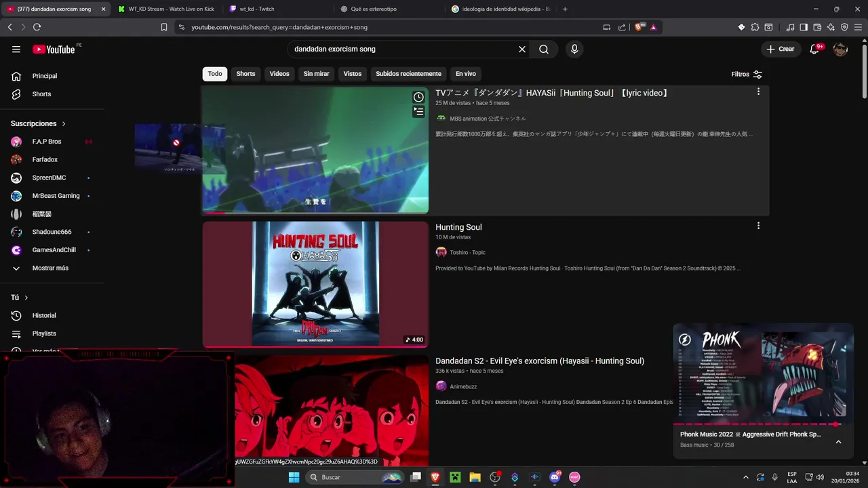Go back to the previous page

click(x=9, y=27)
